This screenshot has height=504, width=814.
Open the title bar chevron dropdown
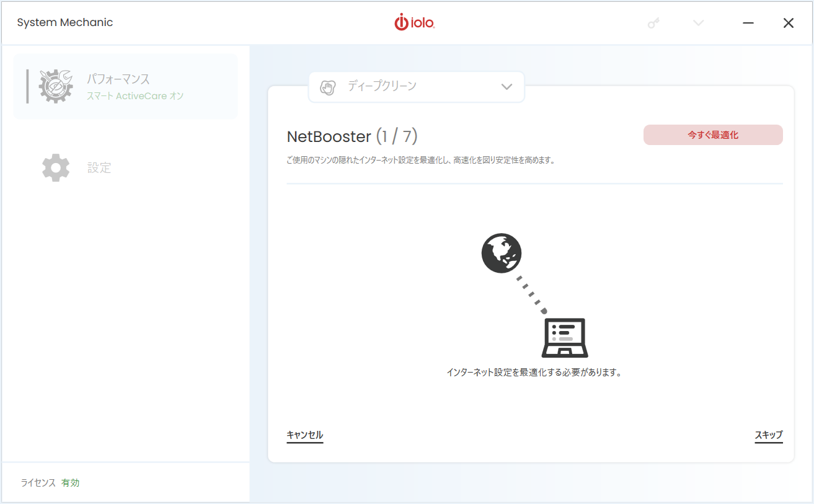coord(698,22)
